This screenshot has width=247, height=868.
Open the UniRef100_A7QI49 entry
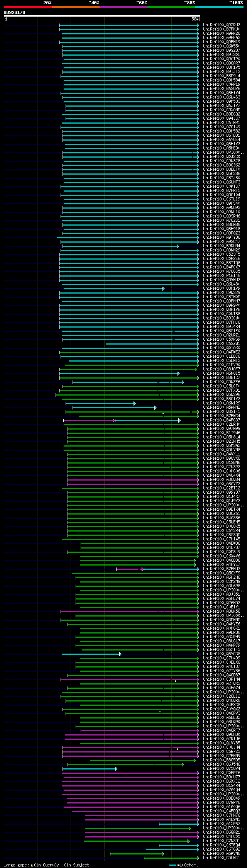(222, 127)
